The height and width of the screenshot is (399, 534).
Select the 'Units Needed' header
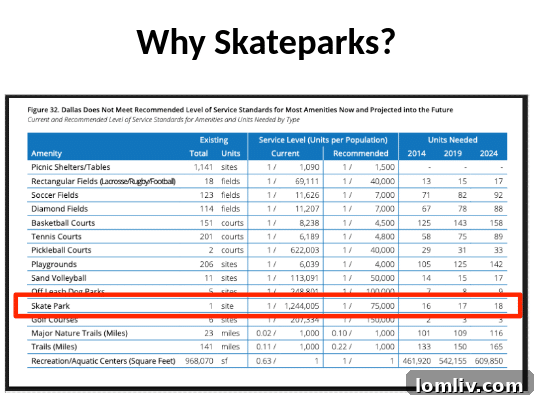point(453,140)
